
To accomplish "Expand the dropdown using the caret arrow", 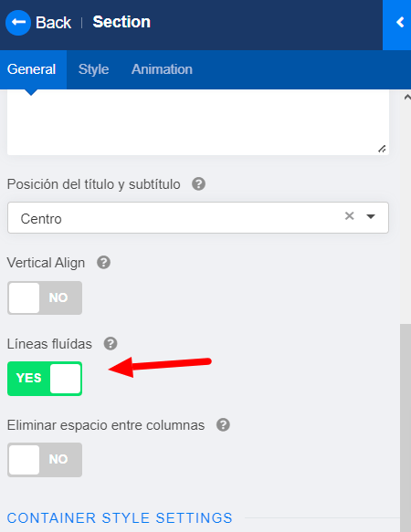I will coord(371,216).
